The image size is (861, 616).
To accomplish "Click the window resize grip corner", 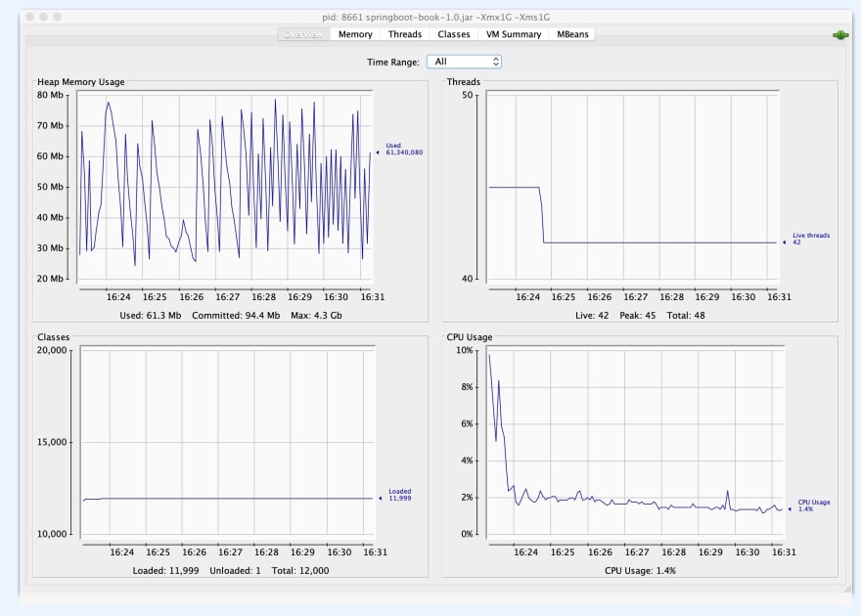I will pos(848,588).
